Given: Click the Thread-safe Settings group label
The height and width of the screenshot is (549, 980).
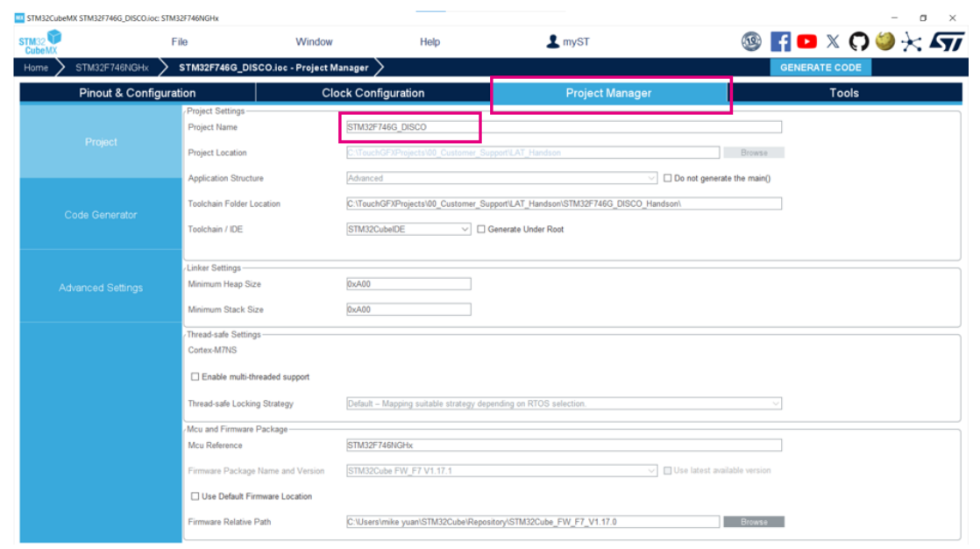Looking at the screenshot, I should click(224, 334).
